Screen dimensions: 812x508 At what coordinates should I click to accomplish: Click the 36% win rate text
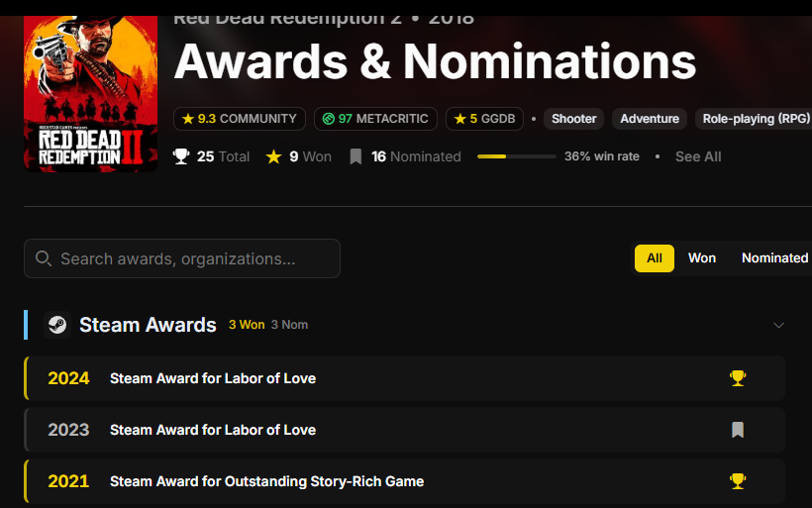click(602, 156)
